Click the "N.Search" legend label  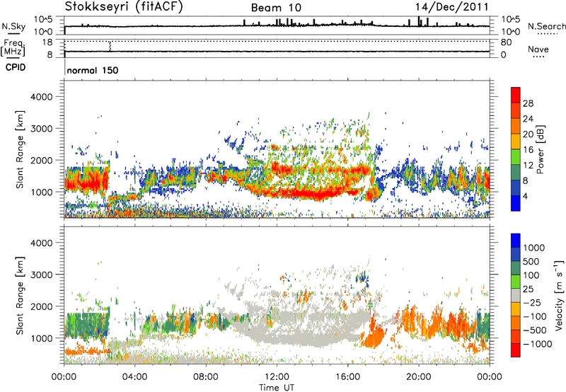coord(546,26)
